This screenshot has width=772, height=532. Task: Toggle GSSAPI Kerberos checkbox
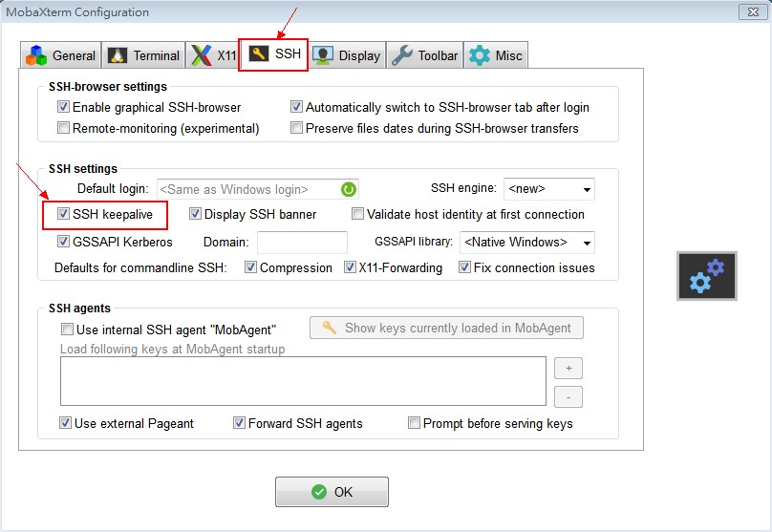[x=63, y=242]
